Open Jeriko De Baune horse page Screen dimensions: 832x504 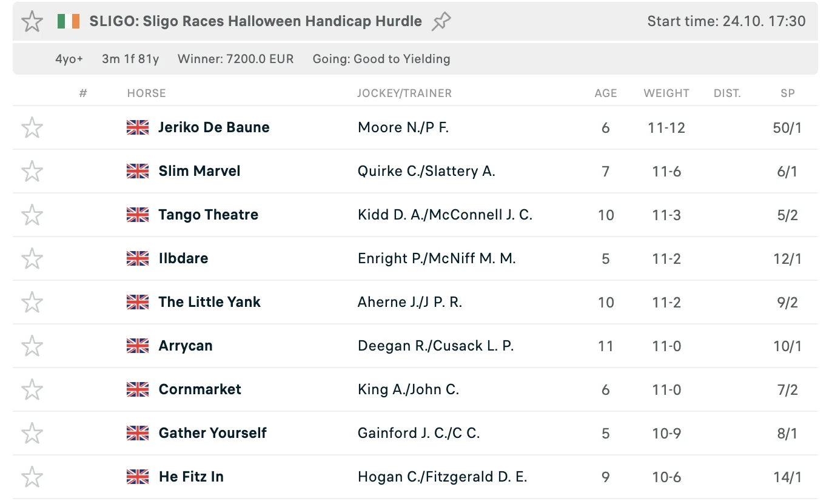pos(213,127)
